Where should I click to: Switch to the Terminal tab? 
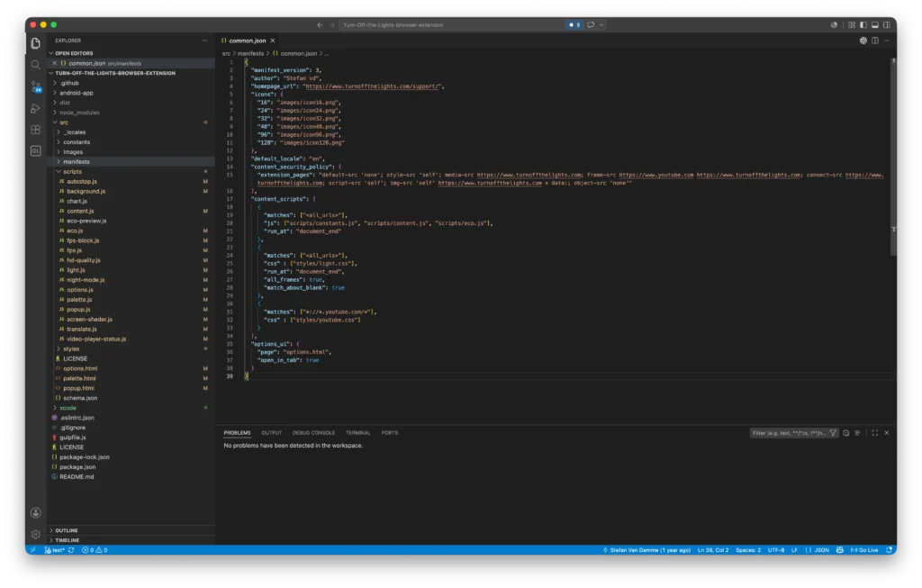(x=357, y=433)
